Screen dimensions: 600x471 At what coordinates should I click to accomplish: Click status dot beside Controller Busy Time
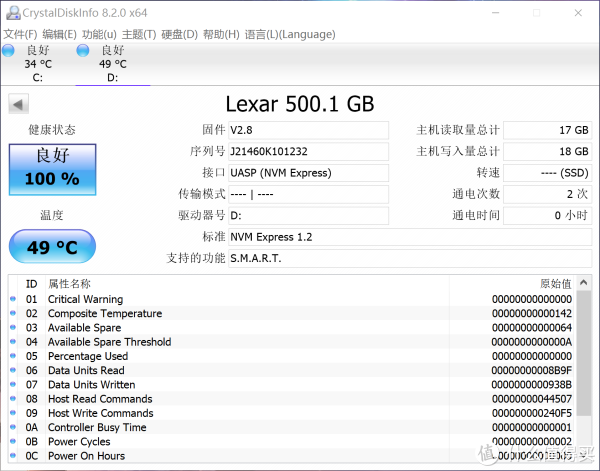pos(13,427)
